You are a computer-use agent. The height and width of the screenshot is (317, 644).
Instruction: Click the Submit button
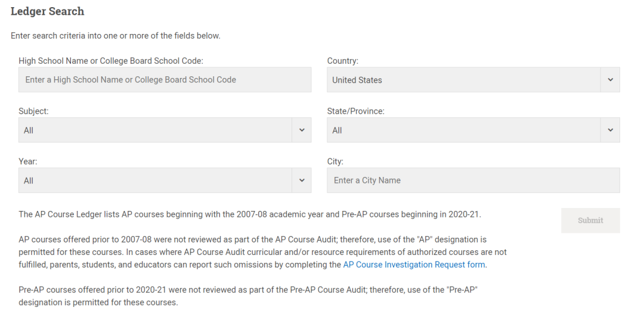(x=590, y=220)
